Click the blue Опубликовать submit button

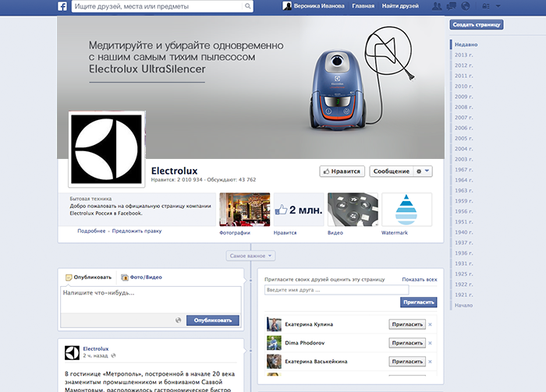click(213, 320)
